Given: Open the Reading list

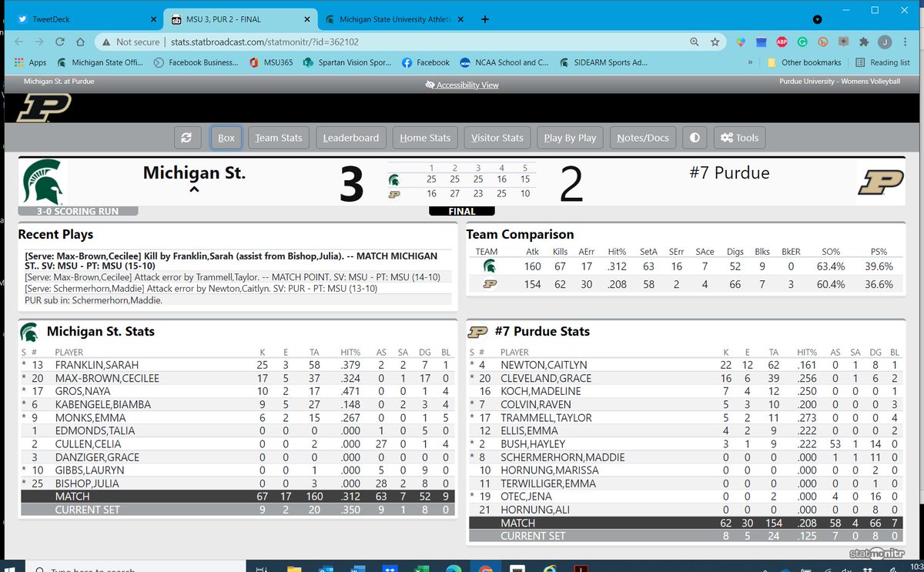Looking at the screenshot, I should pos(882,62).
